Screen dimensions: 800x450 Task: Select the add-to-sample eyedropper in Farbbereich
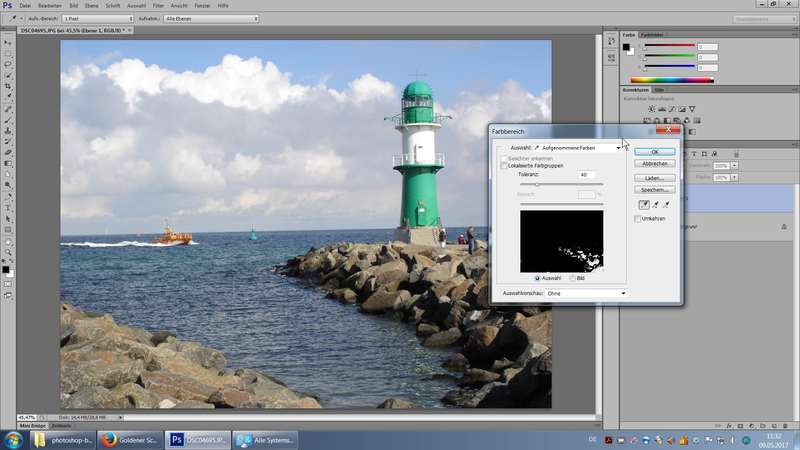pyautogui.click(x=655, y=204)
